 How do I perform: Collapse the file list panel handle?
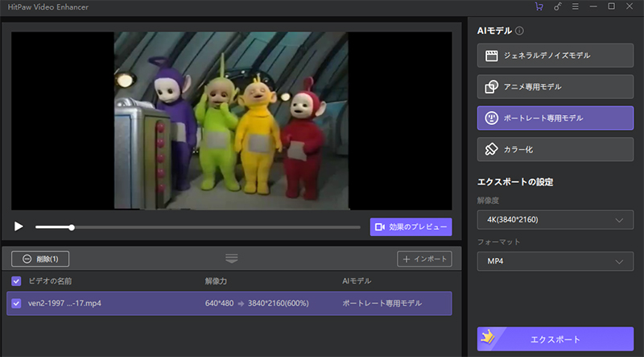tap(232, 259)
